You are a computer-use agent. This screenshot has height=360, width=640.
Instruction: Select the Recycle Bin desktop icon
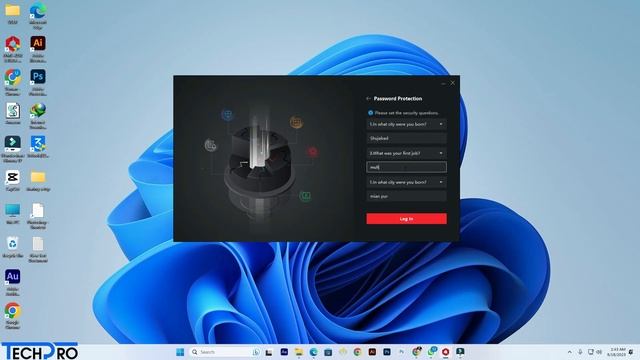pos(13,247)
